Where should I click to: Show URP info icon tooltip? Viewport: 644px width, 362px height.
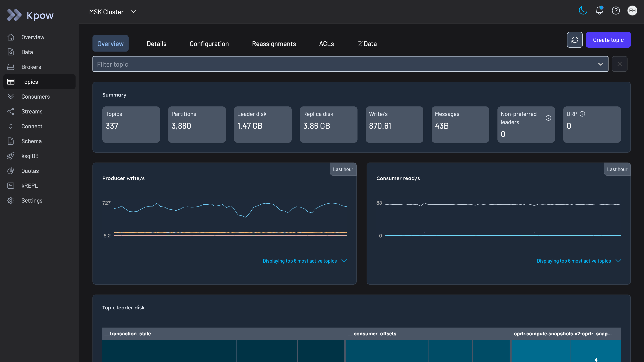[x=582, y=114]
